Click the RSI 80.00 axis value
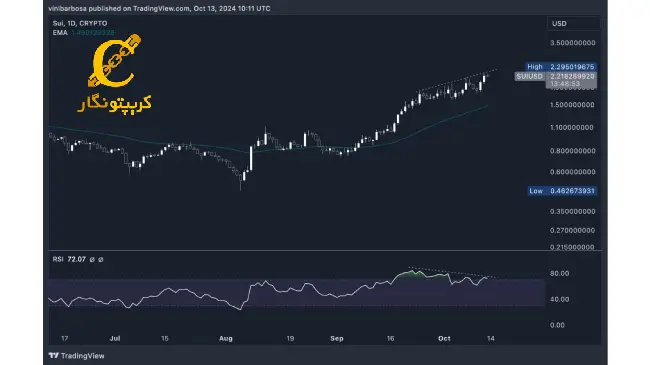Screen dimensions: 650x365 click(x=559, y=273)
